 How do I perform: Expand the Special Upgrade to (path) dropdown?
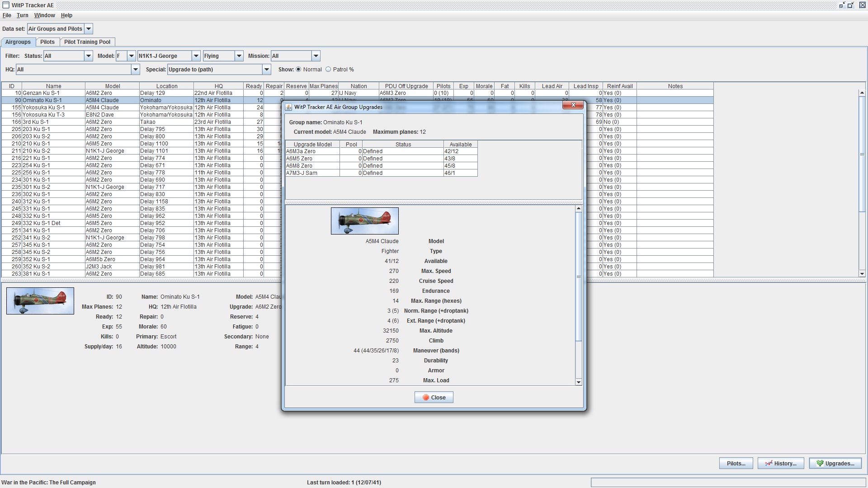point(266,70)
